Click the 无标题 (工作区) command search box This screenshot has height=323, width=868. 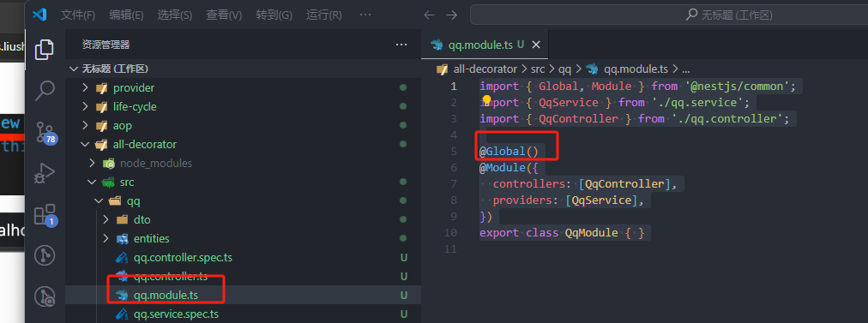(x=669, y=15)
